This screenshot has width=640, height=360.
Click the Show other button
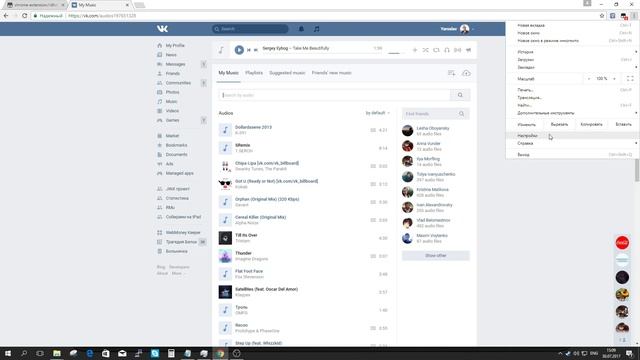(436, 256)
